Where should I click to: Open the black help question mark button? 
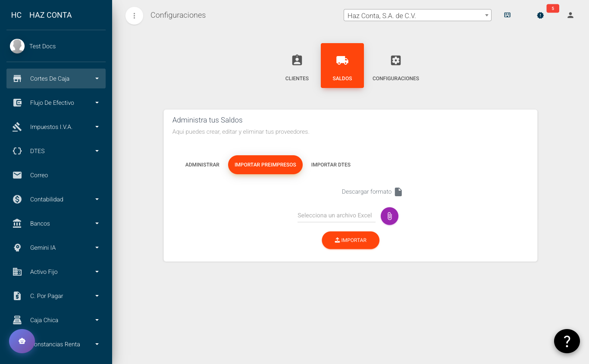(x=567, y=341)
